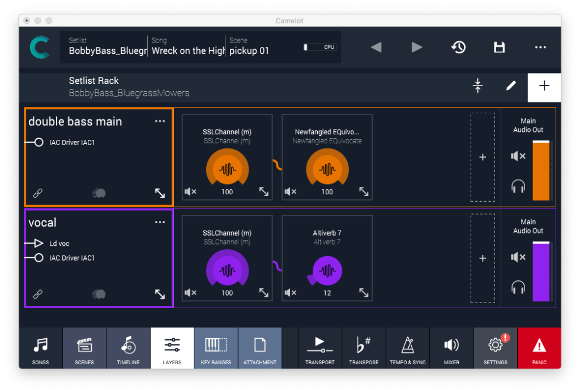Open the Key Ranges editor
Image resolution: width=580 pixels, height=392 pixels.
point(216,348)
